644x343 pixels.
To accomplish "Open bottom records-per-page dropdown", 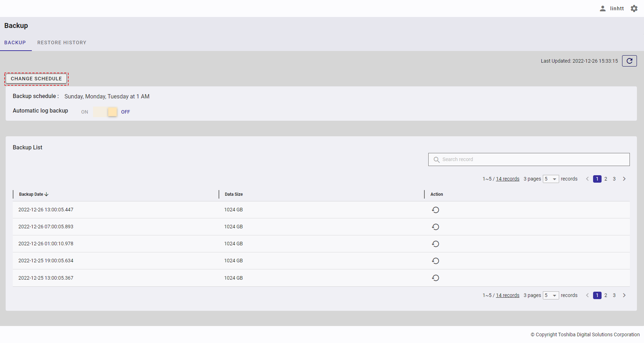I will point(551,296).
